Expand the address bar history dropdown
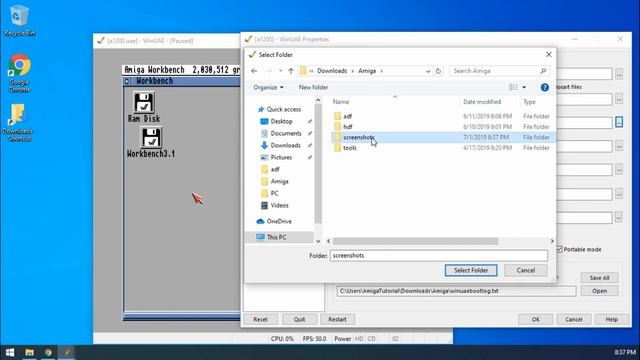The image size is (640, 360). (428, 71)
